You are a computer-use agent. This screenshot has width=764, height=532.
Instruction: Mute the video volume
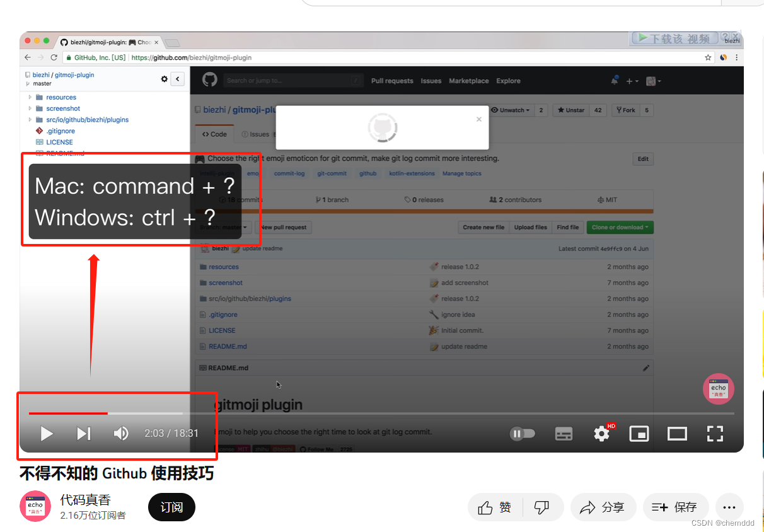tap(121, 434)
